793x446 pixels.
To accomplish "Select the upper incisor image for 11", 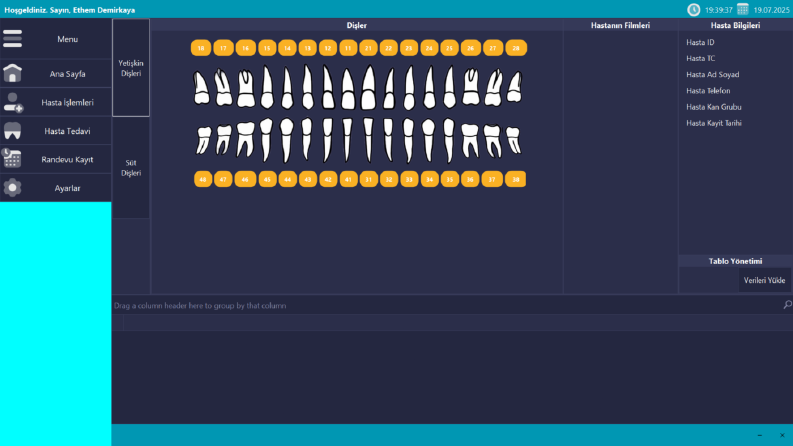I will click(348, 89).
